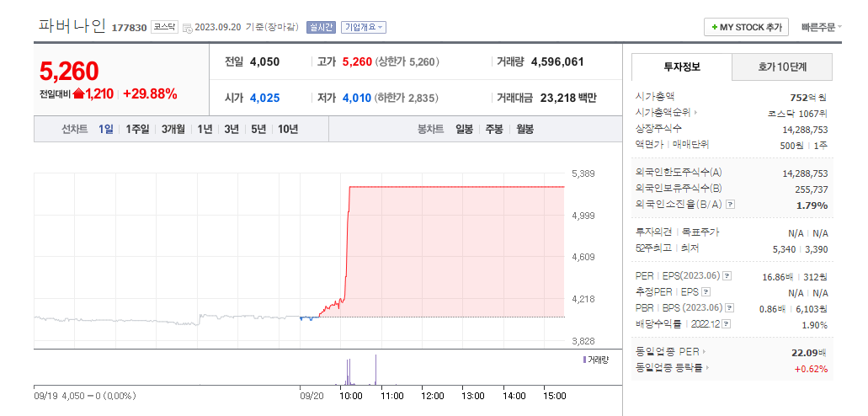
Task: Click the 외국인소진율 value 1.79%
Action: [x=812, y=205]
